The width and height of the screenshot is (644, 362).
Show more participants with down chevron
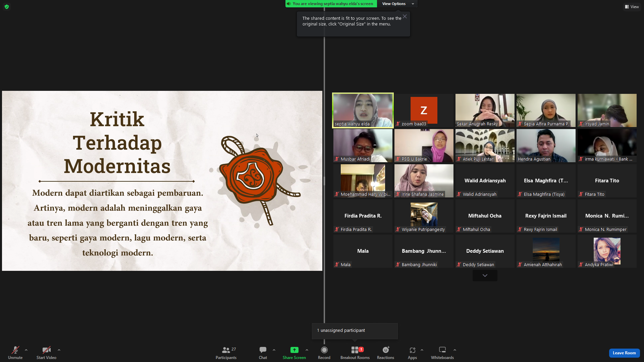(485, 276)
